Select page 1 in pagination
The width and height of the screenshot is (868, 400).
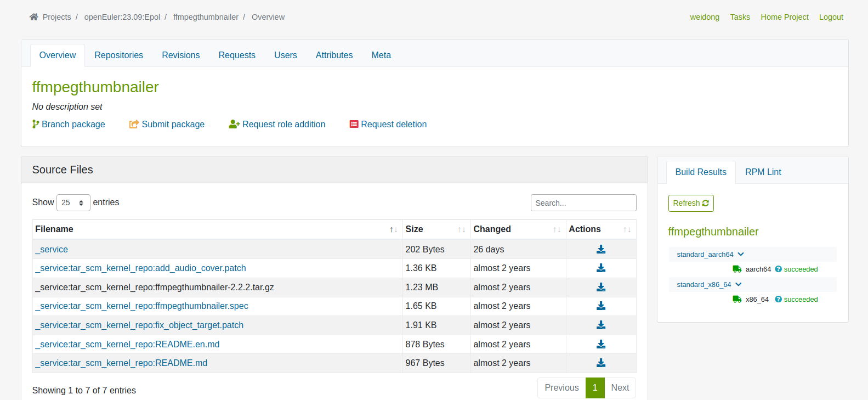pos(595,388)
